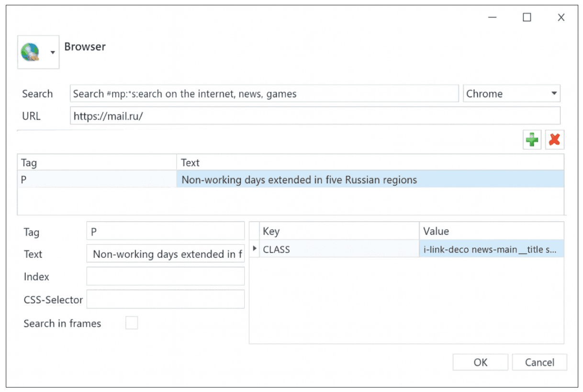This screenshot has width=583, height=392.
Task: Click the OK button
Action: 480,362
